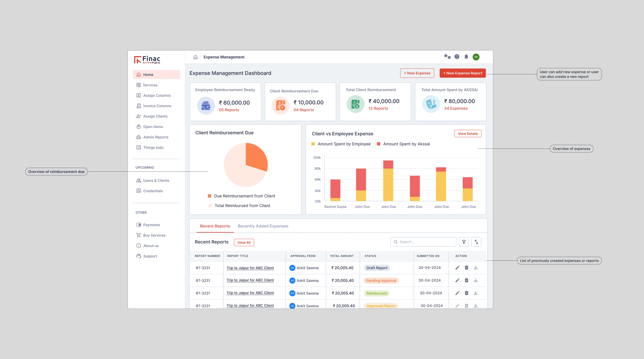Click the reports Search field
Screen dimensions: 644x359
[x=425, y=242]
